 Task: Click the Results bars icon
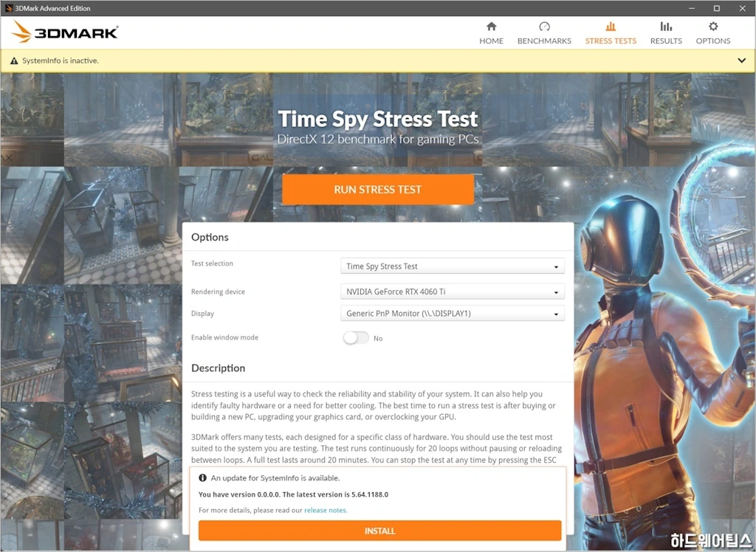point(666,26)
